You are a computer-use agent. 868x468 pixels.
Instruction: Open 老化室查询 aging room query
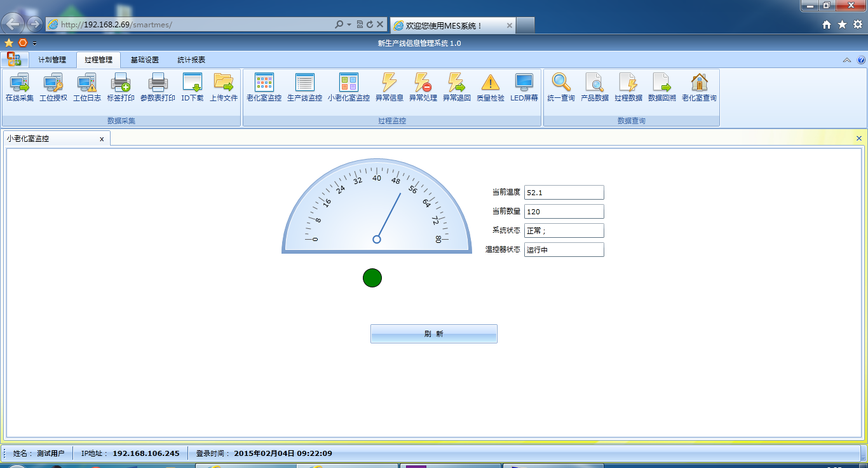(699, 88)
